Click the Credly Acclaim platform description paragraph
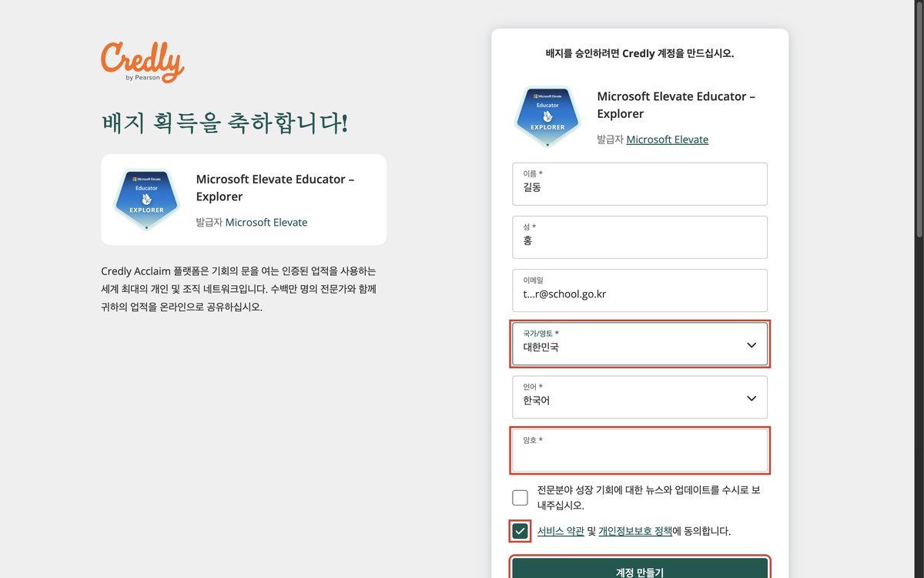Screen dimensions: 924x578 pos(239,289)
